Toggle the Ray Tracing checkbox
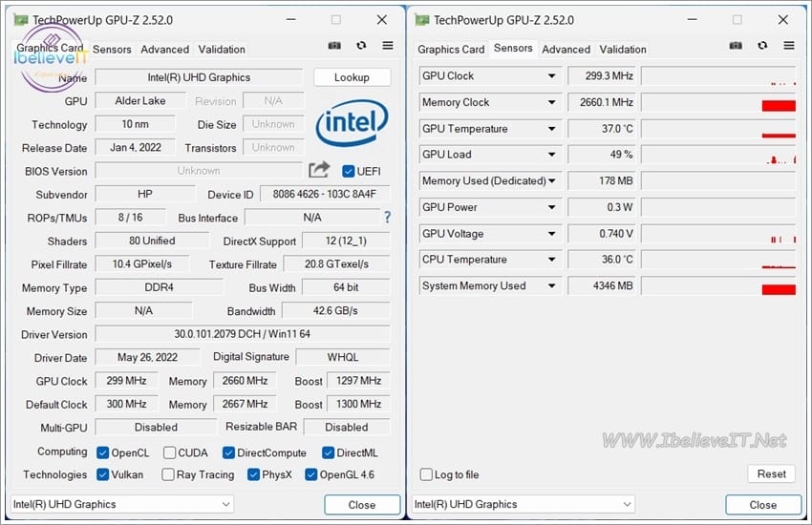 point(168,474)
